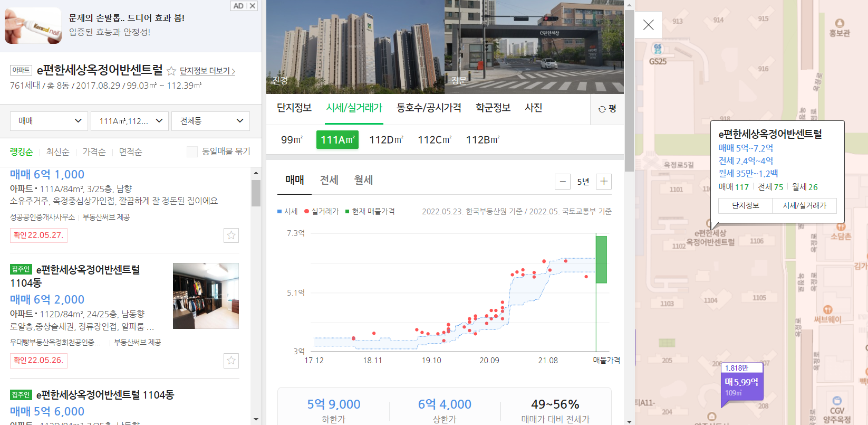Click green 매물가격 bar in chart
The image size is (868, 425).
pos(601,259)
